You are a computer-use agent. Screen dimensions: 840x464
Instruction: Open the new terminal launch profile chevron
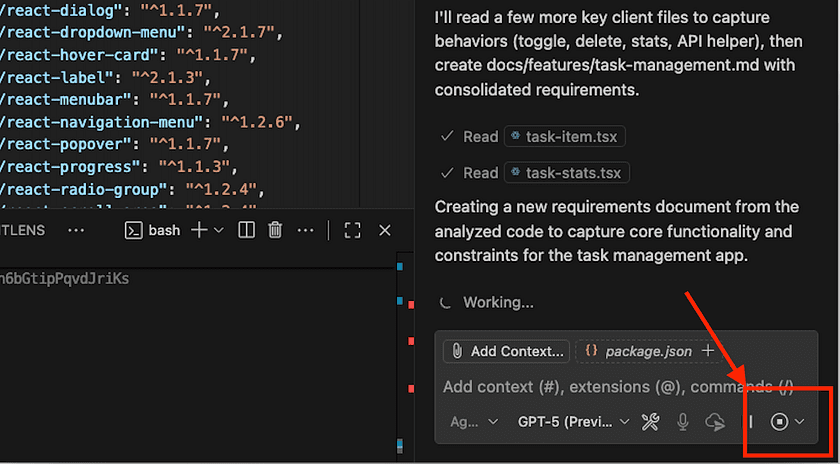219,230
